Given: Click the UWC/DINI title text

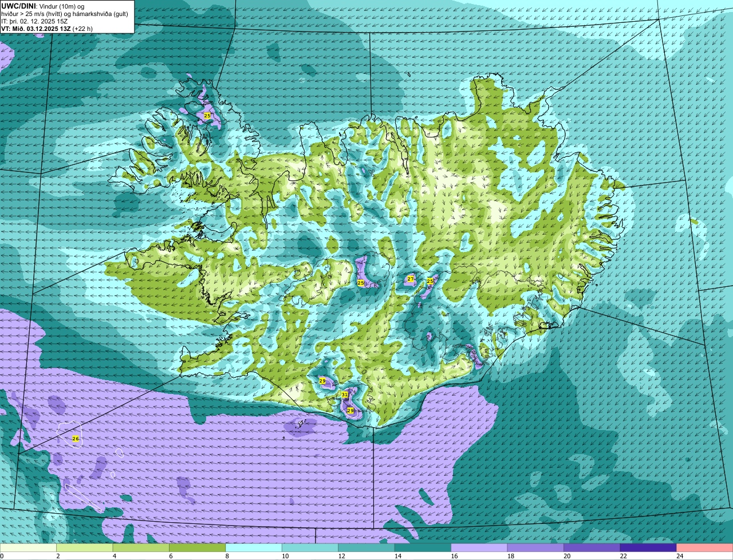Looking at the screenshot, I should click(19, 6).
